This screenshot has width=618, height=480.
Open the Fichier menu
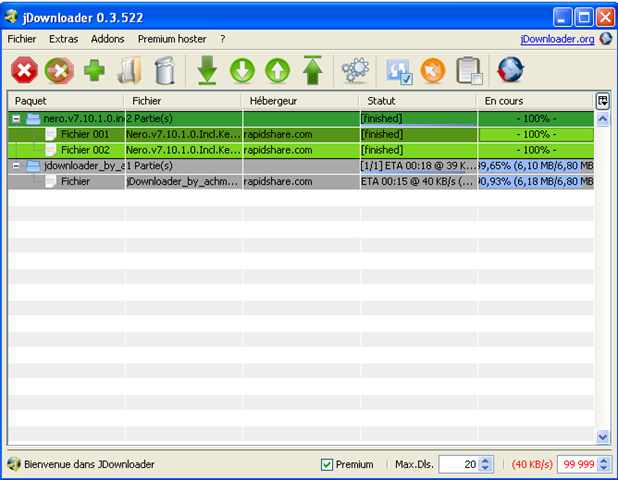(22, 39)
